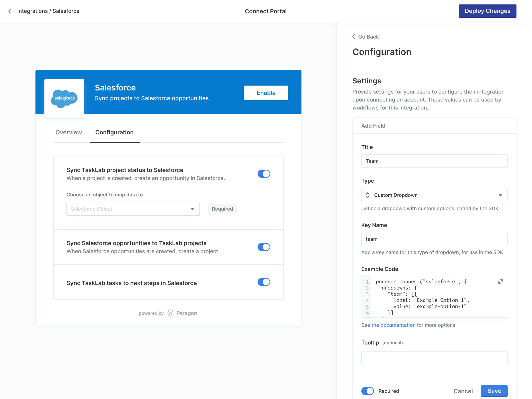Toggle Sync Salesforce opportunities to TaskLab projects
This screenshot has width=532, height=399.
(264, 247)
